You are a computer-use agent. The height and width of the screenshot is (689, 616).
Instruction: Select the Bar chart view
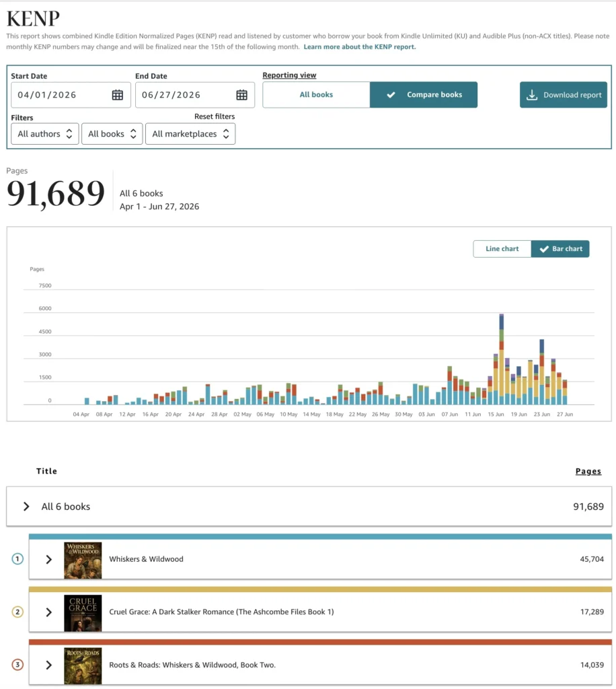(560, 249)
